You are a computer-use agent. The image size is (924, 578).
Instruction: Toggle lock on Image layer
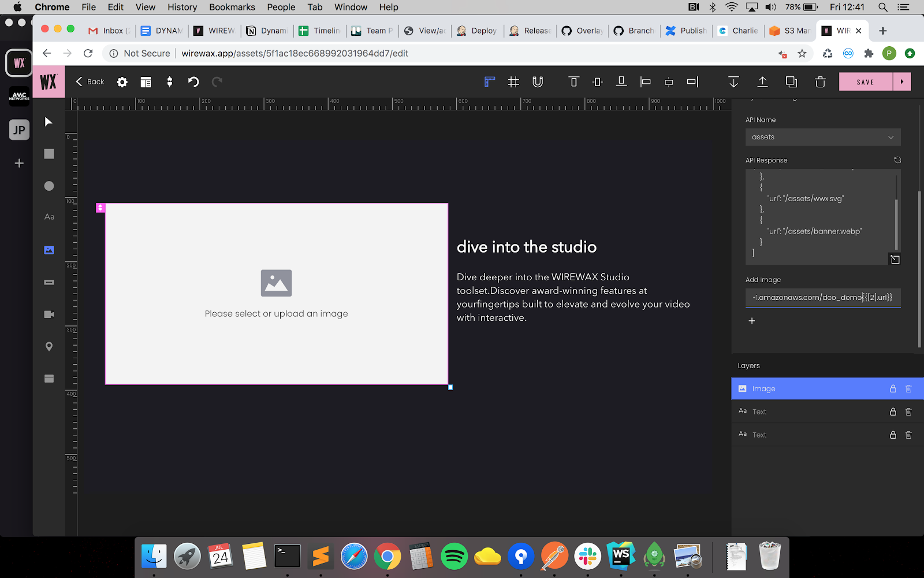(x=893, y=389)
